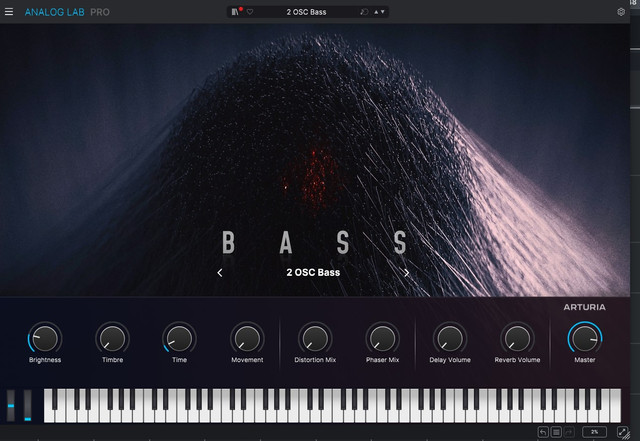Image resolution: width=640 pixels, height=441 pixels.
Task: Click the Brightness label
Action: (x=45, y=360)
